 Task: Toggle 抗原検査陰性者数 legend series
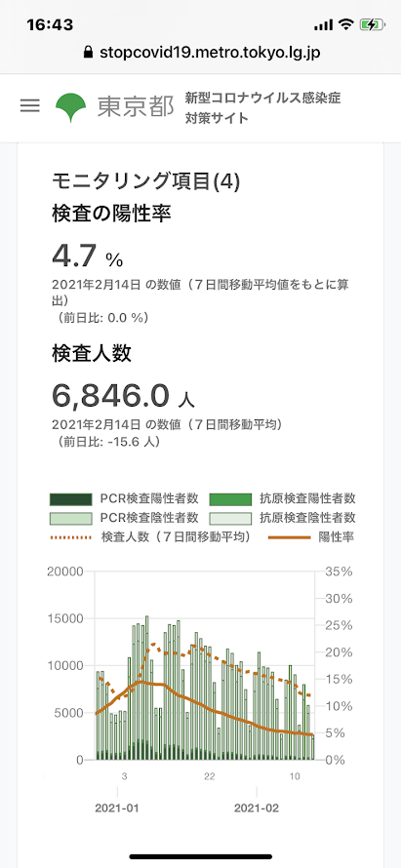[283, 518]
